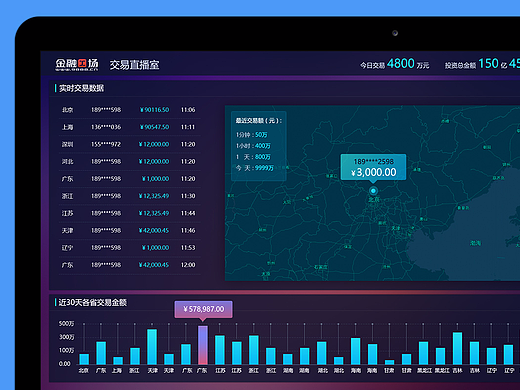This screenshot has height=390, width=520.
Task: Click the amount ¥90116.50 in the table
Action: tap(154, 110)
